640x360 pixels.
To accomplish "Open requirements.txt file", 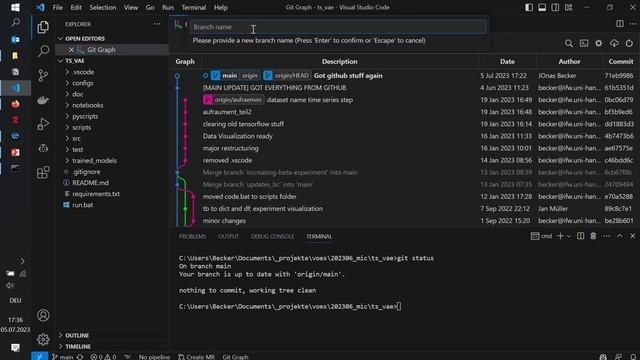I will click(96, 194).
